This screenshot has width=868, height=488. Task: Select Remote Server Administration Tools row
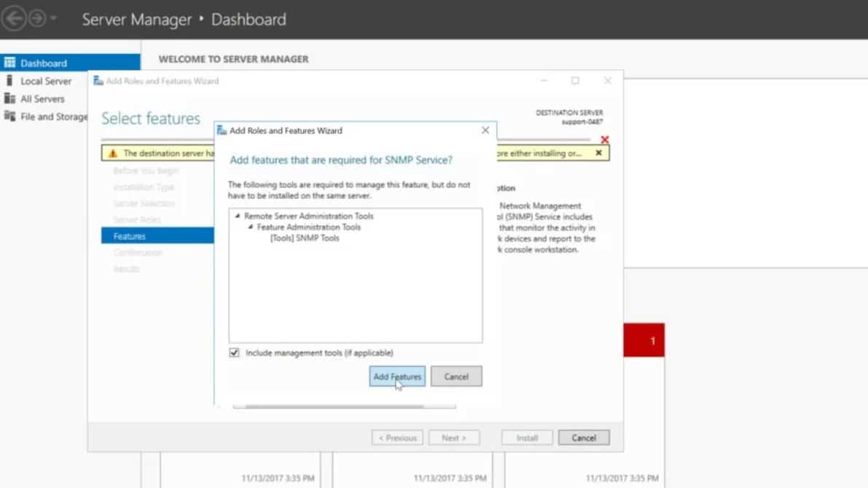click(x=308, y=216)
